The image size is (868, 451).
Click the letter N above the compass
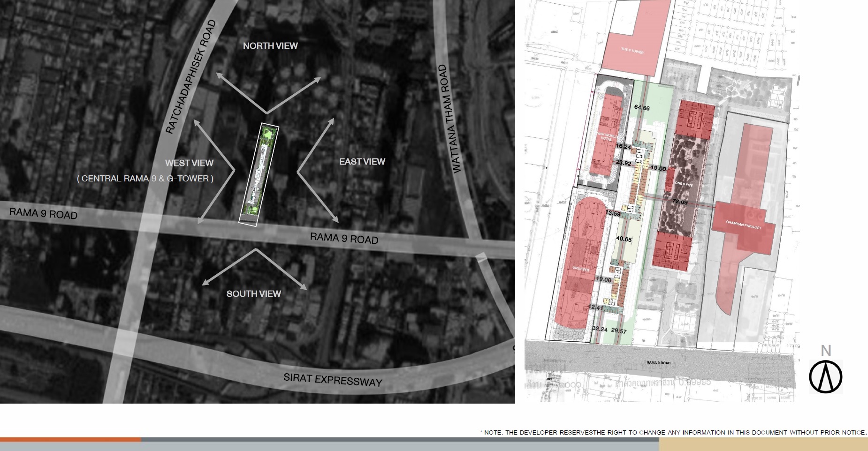826,351
